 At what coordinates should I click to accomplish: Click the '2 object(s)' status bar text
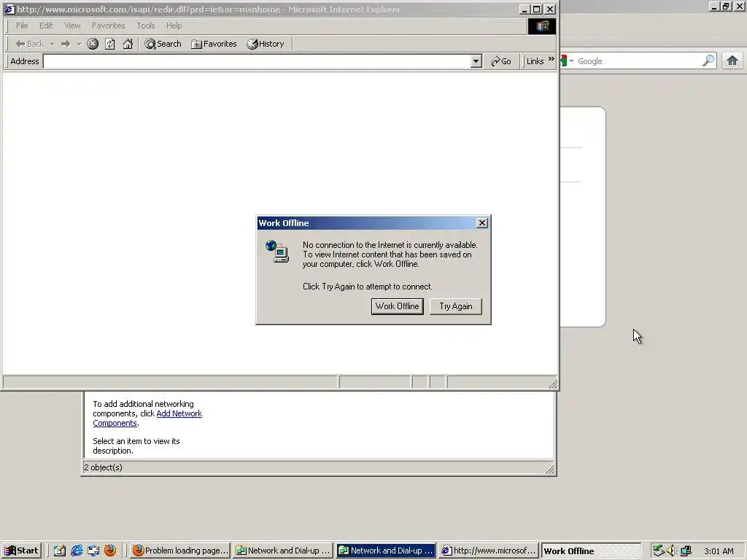[x=104, y=467]
